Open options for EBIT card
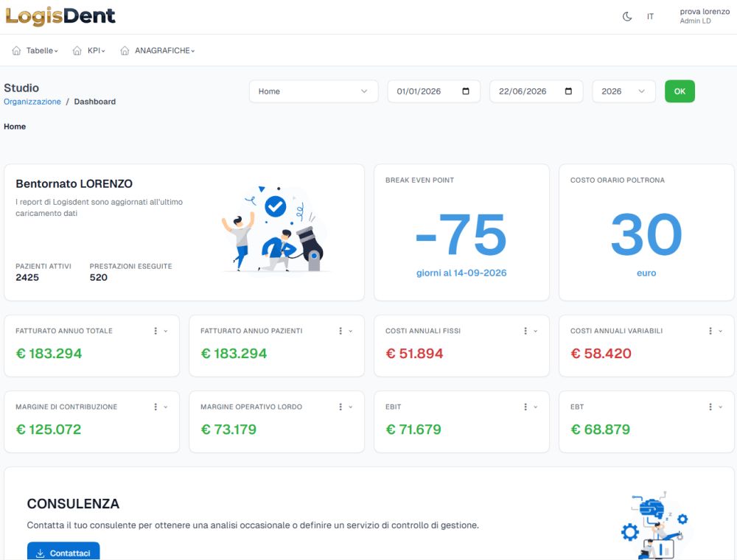737x560 pixels. click(525, 407)
